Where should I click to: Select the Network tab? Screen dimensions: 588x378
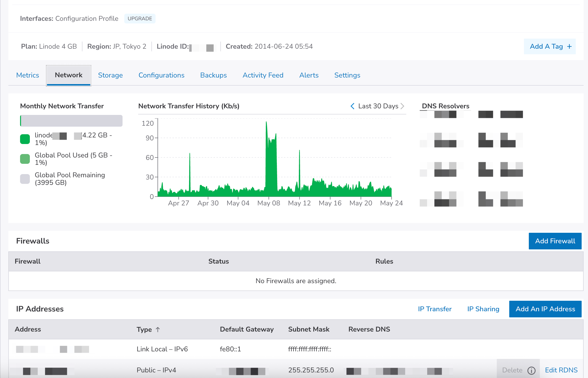tap(68, 75)
